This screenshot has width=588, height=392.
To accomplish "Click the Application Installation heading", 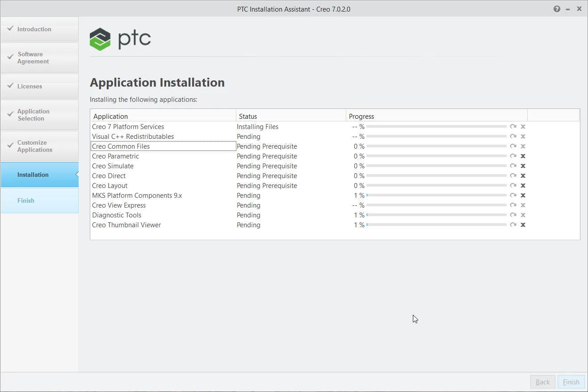I will [x=157, y=83].
